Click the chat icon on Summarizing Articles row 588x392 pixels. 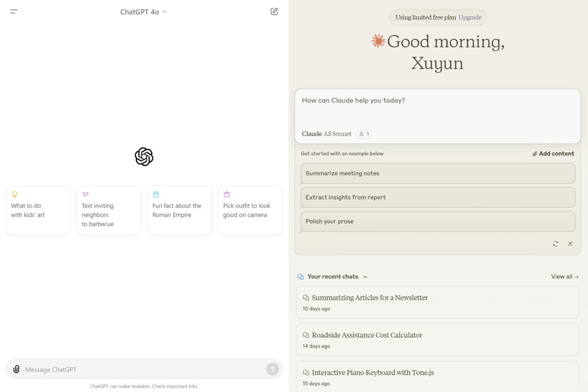click(306, 297)
